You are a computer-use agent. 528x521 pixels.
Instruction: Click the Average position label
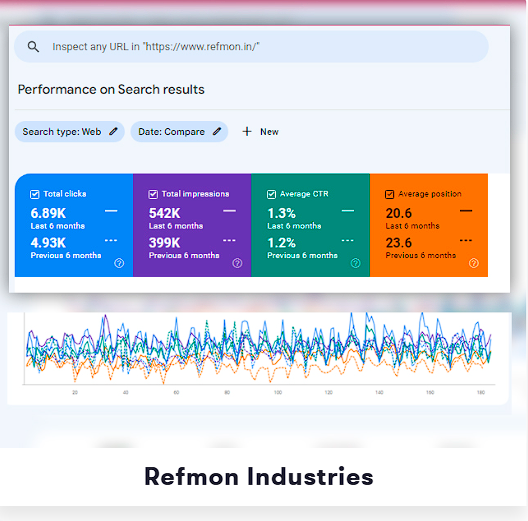coord(430,194)
